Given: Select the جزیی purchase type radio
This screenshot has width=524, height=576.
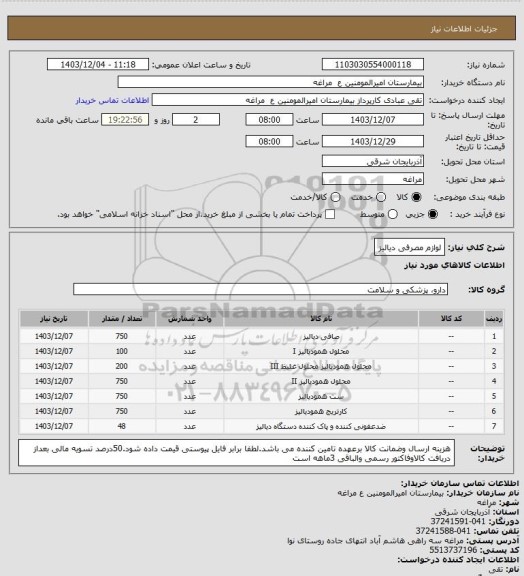Looking at the screenshot, I should 433,214.
